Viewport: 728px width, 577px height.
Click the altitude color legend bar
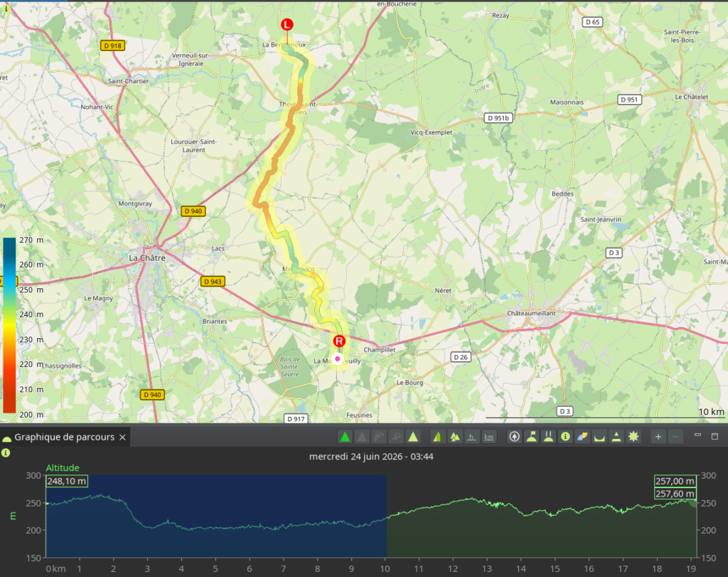(9, 325)
